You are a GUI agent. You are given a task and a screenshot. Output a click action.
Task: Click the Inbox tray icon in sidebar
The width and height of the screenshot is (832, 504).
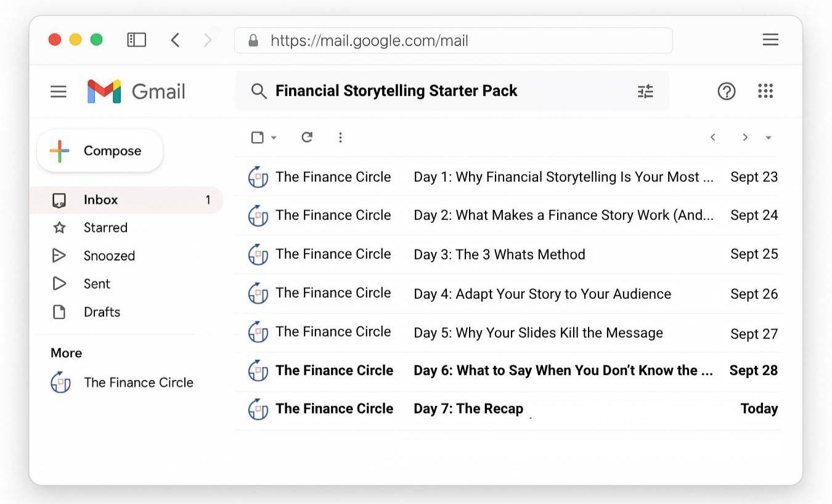click(x=59, y=200)
